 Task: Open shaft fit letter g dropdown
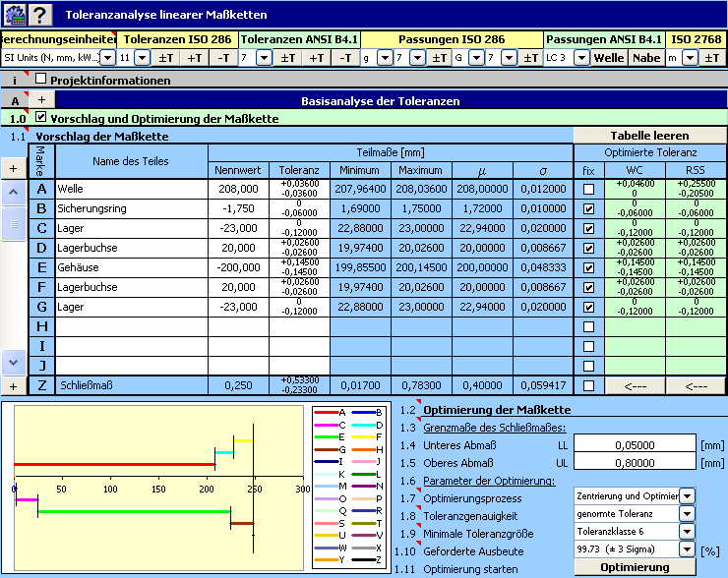click(x=385, y=58)
